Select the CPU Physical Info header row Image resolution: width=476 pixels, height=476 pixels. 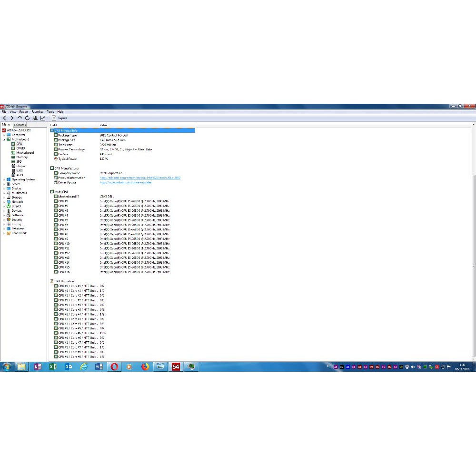point(122,130)
